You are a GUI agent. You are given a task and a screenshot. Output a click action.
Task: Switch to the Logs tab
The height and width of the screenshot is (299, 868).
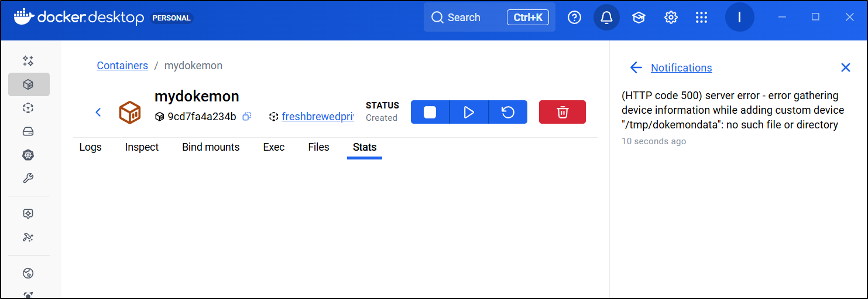(90, 147)
